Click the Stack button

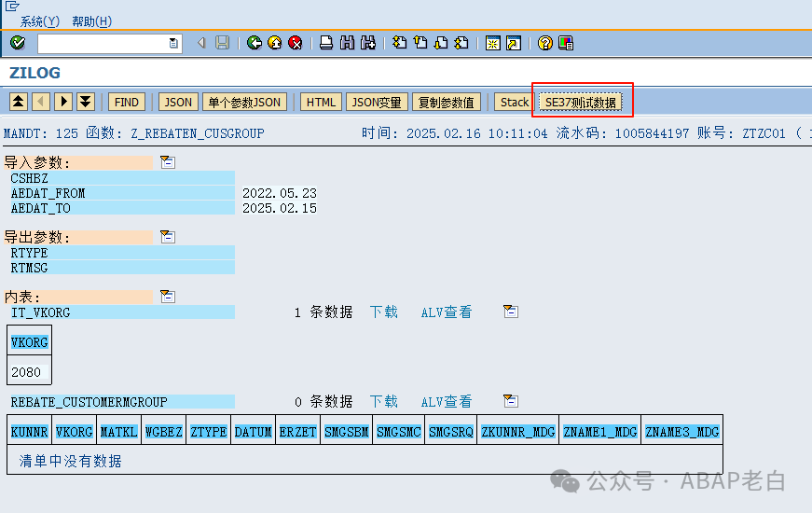tap(515, 102)
